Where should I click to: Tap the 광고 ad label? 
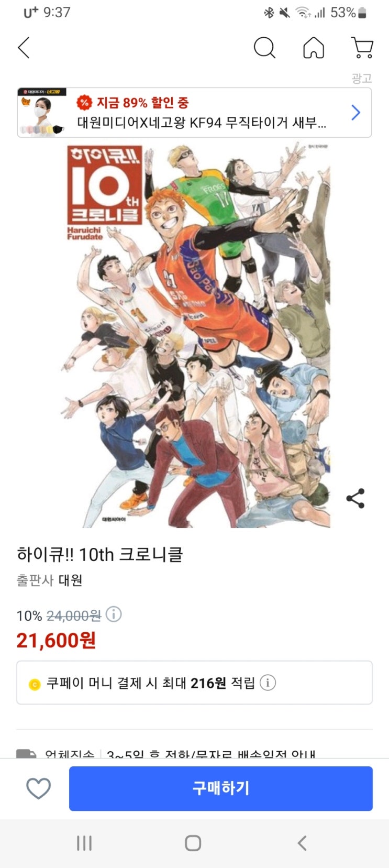tap(361, 78)
